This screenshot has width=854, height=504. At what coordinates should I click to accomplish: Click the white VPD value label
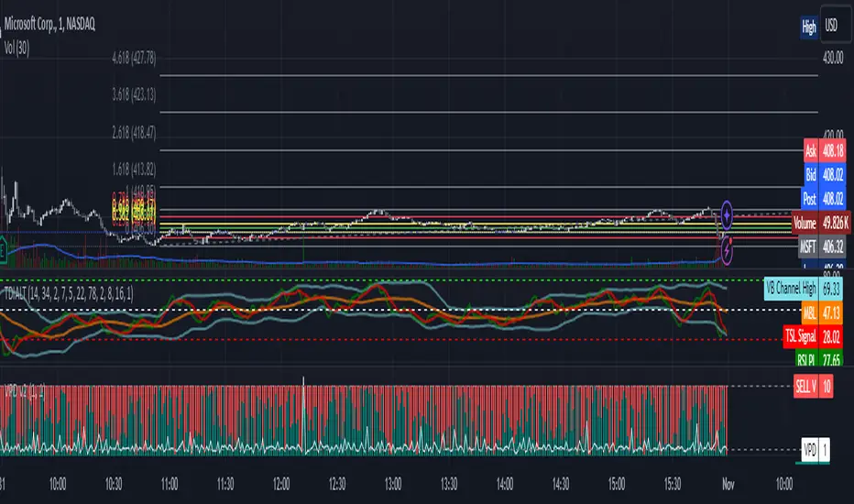pyautogui.click(x=816, y=450)
